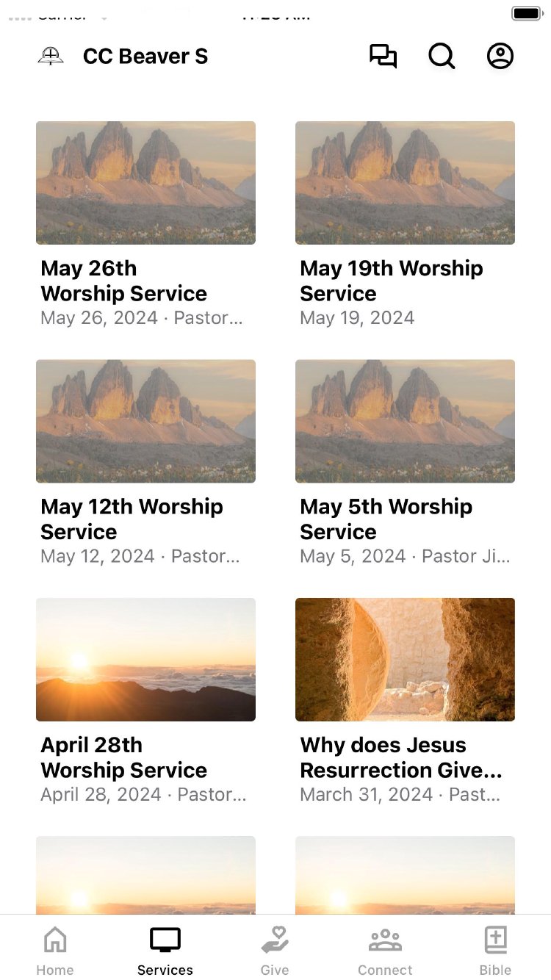
Task: Open May 12th Worship Service thumbnail
Action: 145,421
